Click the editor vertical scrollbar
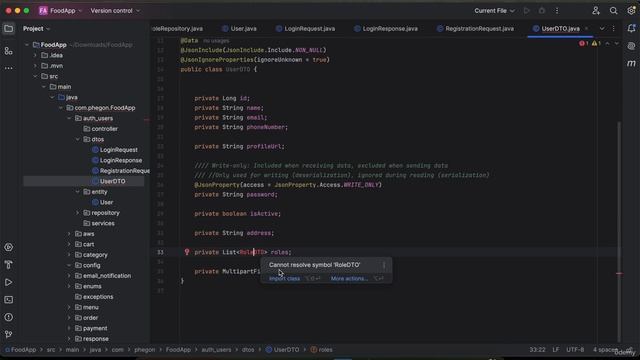Viewport: 640px width, 360px height. tap(619, 231)
